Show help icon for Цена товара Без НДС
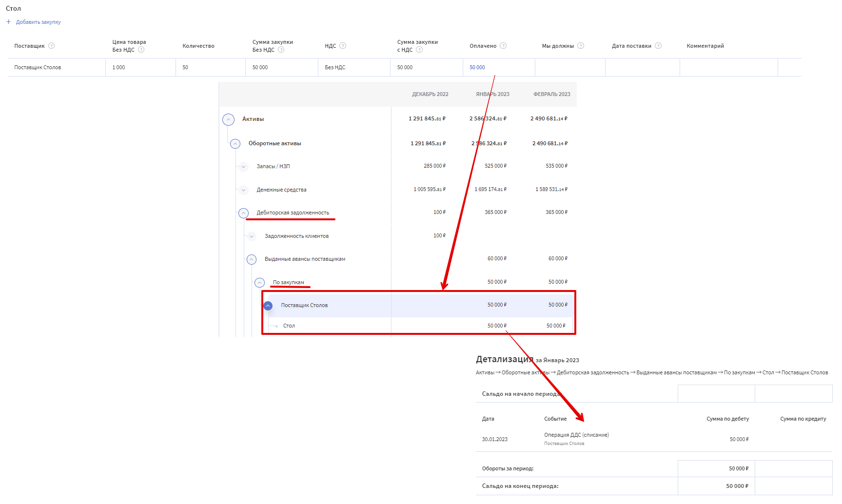The height and width of the screenshot is (504, 842). click(x=141, y=50)
